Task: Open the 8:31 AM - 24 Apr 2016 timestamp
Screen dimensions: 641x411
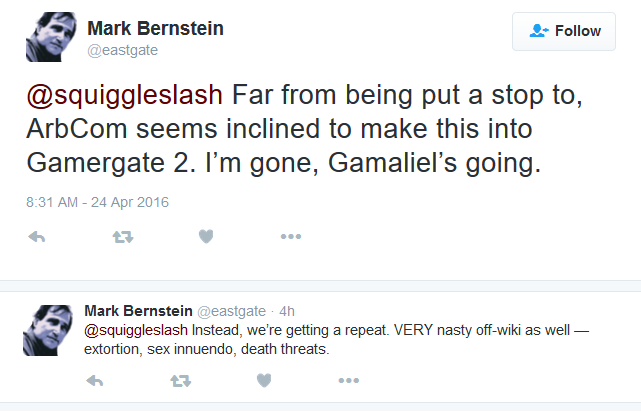Action: click(97, 202)
